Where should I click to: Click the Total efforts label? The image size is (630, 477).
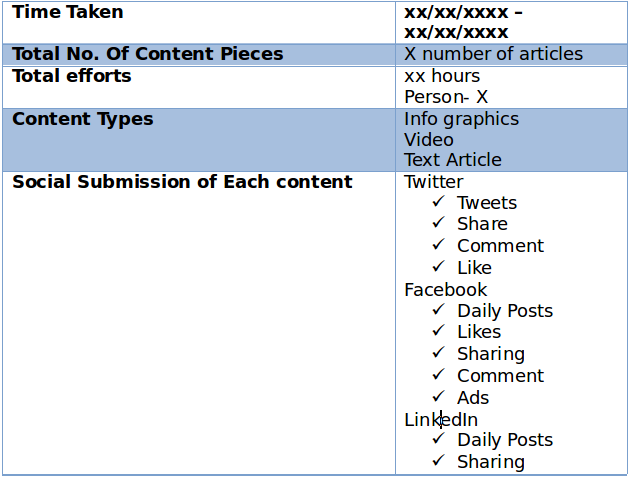[71, 76]
